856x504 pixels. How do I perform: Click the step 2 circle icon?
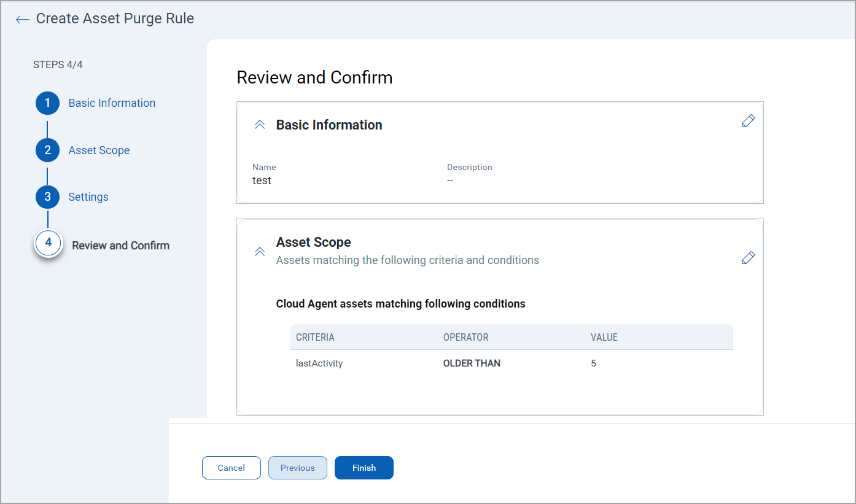click(47, 150)
